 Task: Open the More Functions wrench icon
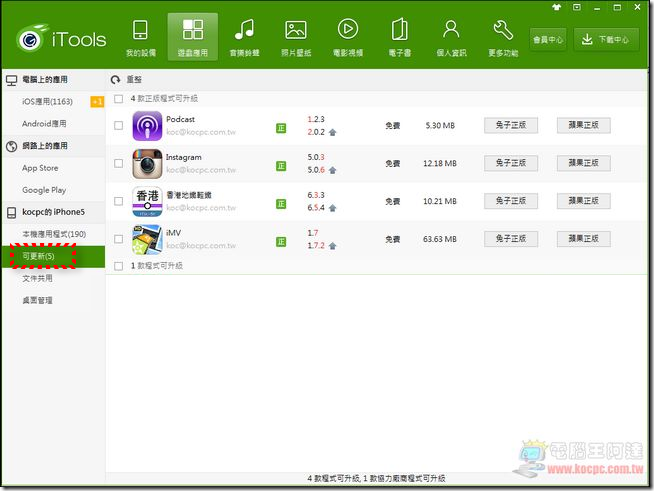[503, 30]
